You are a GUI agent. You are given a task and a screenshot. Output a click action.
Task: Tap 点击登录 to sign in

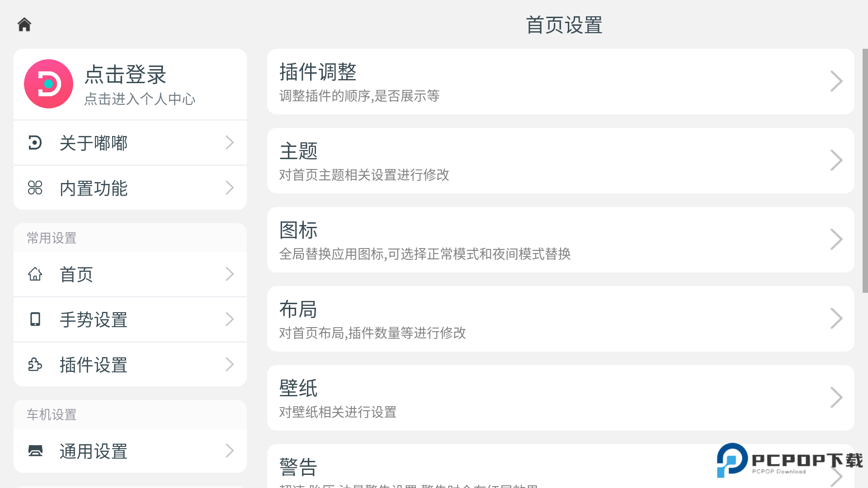tap(125, 75)
